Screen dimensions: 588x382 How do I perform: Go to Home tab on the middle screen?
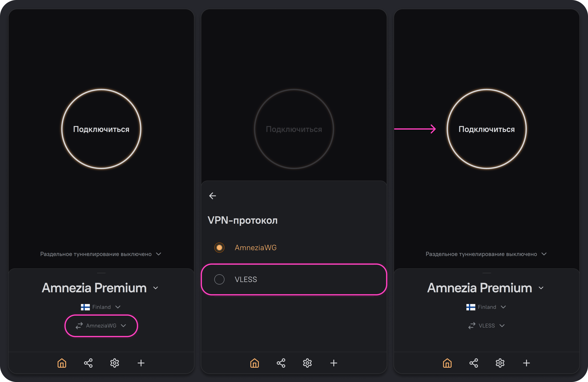click(x=255, y=363)
